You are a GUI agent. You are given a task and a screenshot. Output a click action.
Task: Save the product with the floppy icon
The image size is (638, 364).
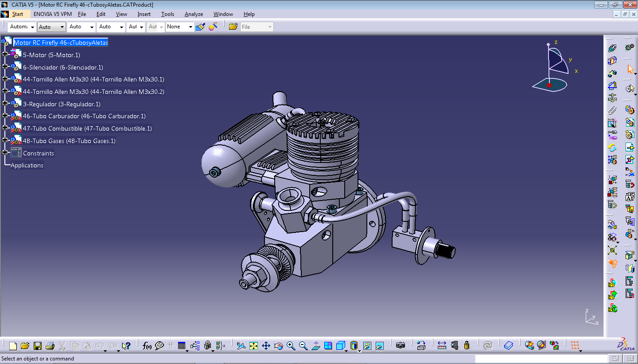click(x=38, y=346)
